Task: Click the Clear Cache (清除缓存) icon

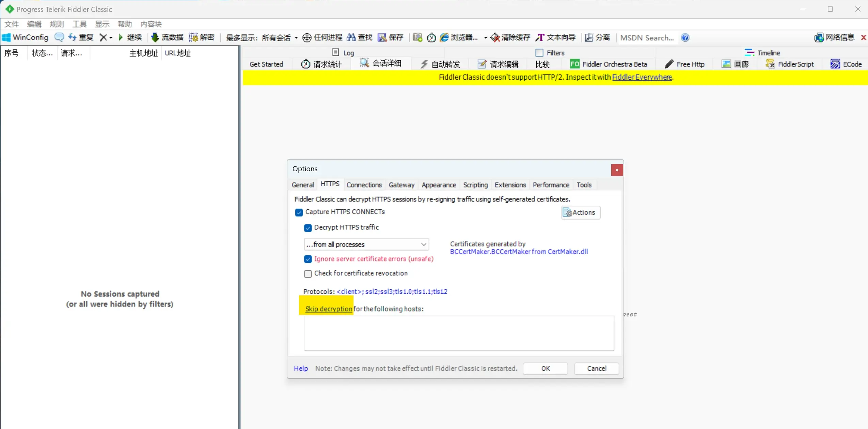Action: coord(495,37)
